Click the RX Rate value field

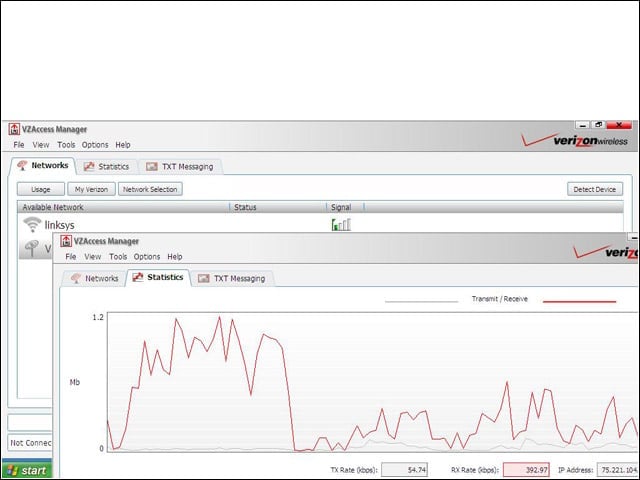pyautogui.click(x=526, y=470)
